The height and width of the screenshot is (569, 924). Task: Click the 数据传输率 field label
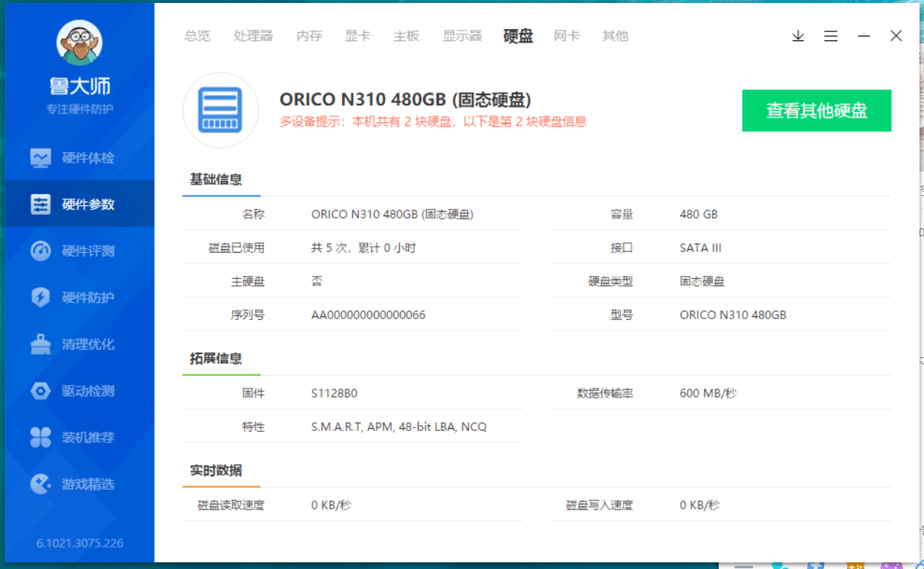click(x=605, y=393)
